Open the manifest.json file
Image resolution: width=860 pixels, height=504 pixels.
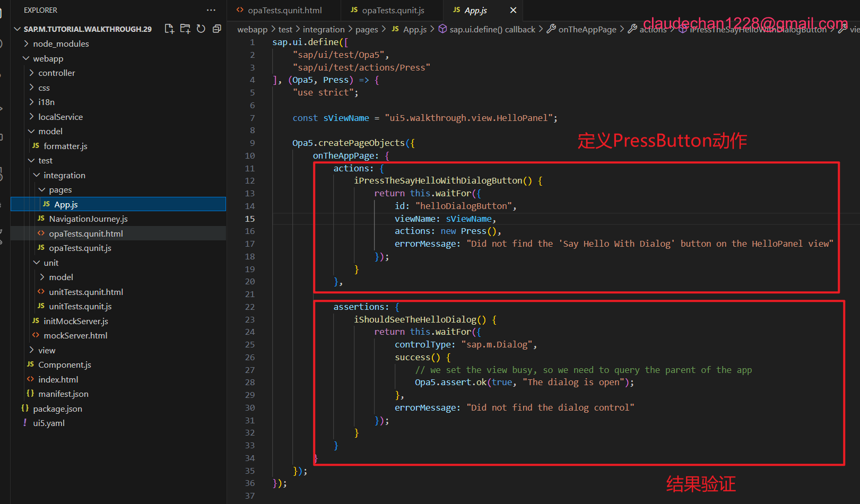click(63, 394)
